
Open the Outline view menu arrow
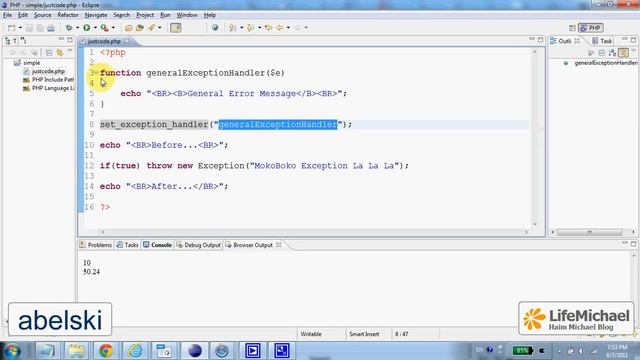point(634,52)
